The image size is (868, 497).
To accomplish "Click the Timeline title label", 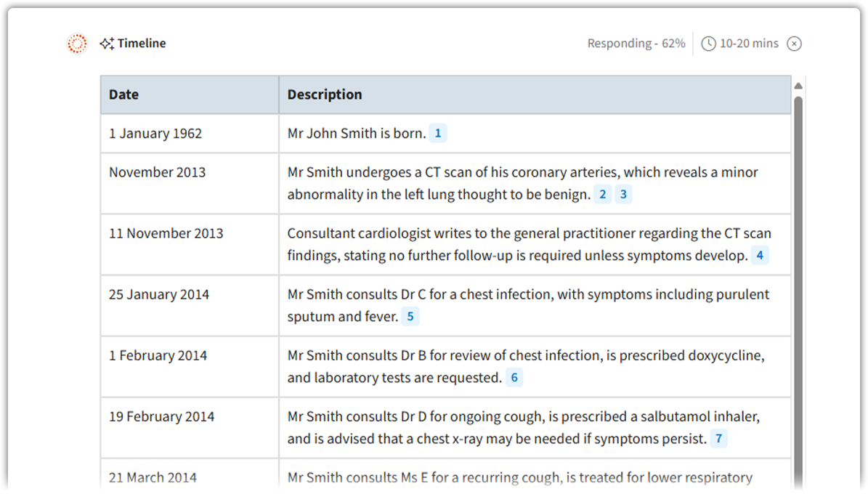I will (142, 44).
